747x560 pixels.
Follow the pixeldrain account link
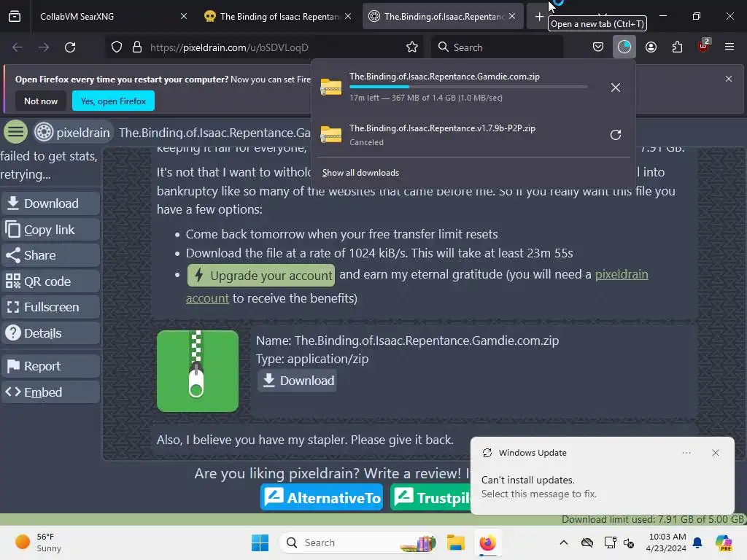[x=622, y=274]
